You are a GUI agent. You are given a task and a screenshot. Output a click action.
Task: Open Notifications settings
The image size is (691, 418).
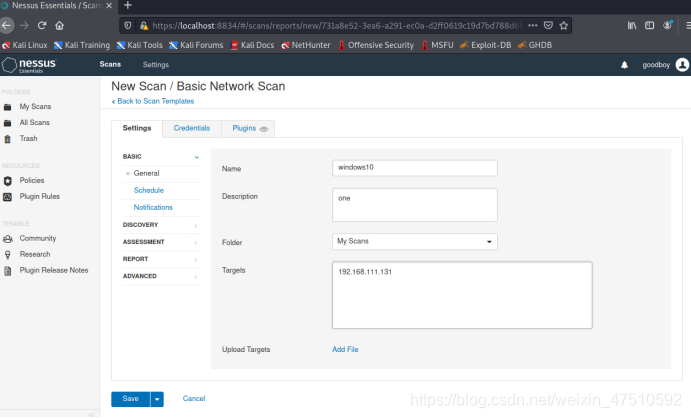tap(153, 207)
